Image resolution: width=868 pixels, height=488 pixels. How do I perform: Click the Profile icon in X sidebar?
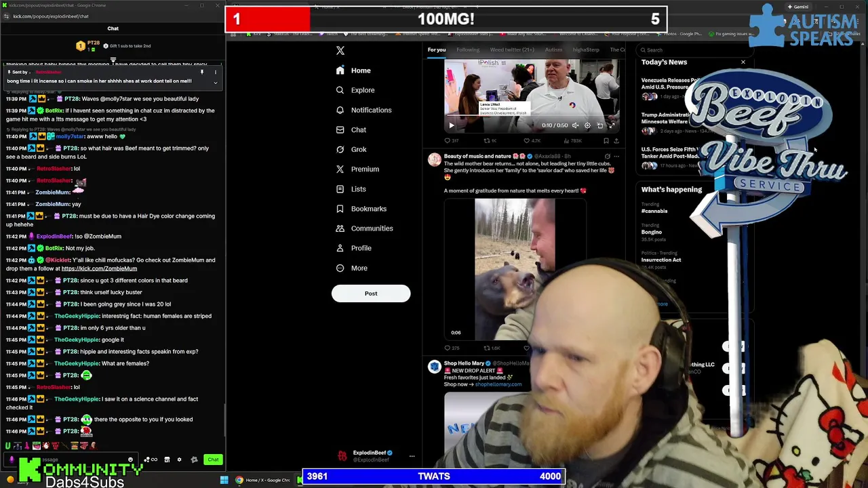tap(340, 248)
